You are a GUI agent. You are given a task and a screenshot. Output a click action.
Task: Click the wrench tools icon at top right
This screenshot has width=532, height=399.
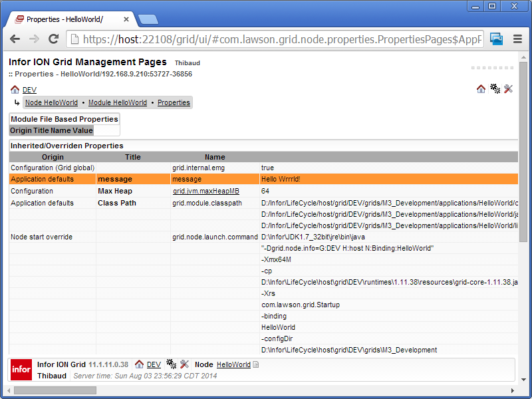tap(509, 89)
